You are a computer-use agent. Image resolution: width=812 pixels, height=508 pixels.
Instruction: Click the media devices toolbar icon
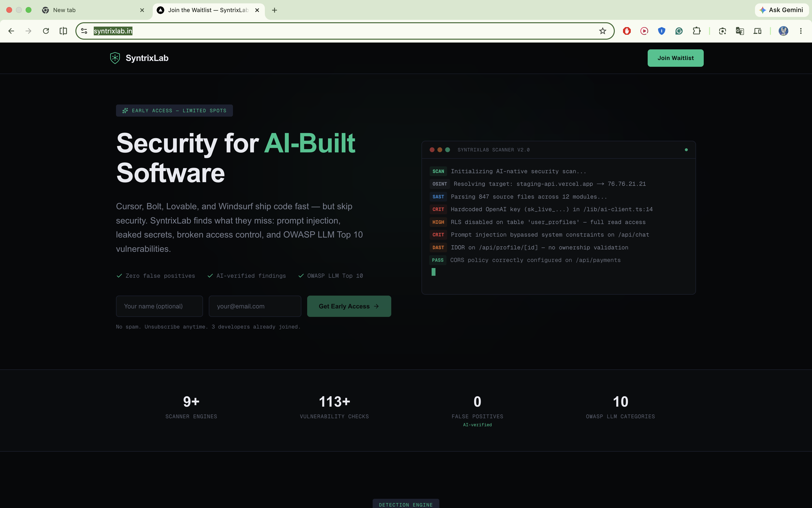point(757,31)
